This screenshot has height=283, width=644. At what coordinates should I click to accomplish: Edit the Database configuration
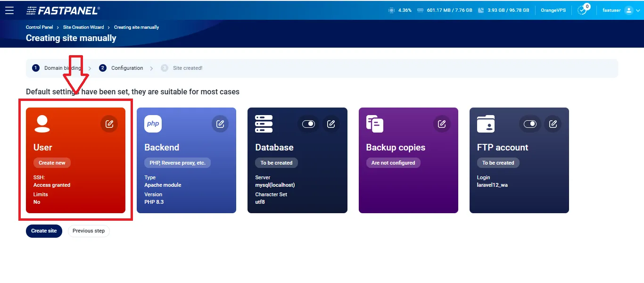click(331, 124)
